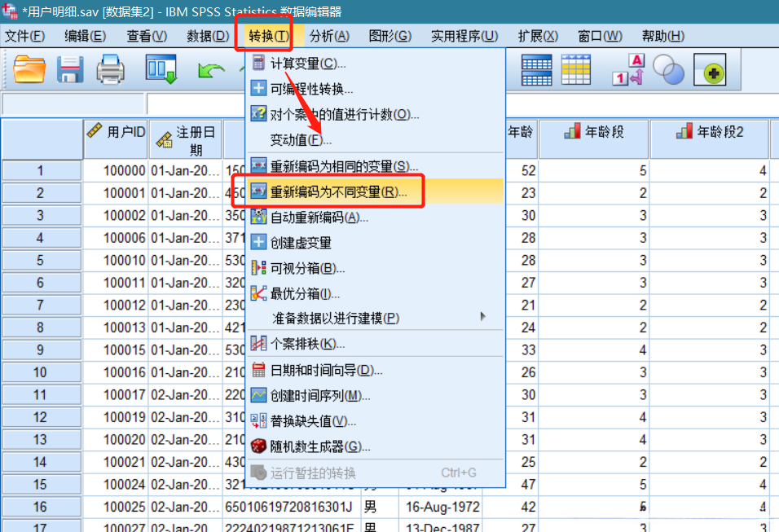Open the 实用程序(U) menu
Viewport: 779px width, 532px height.
464,37
